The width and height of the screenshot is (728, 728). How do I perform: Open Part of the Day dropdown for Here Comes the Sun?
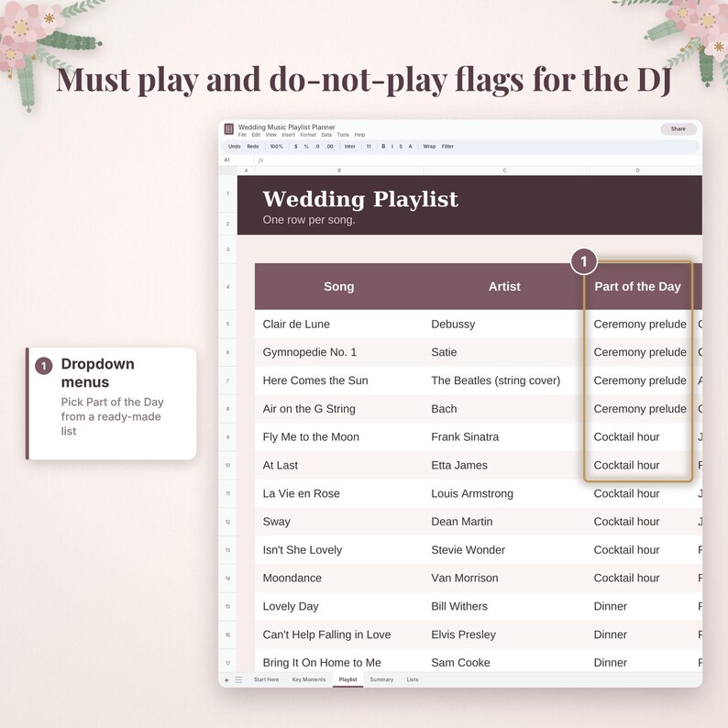click(639, 381)
